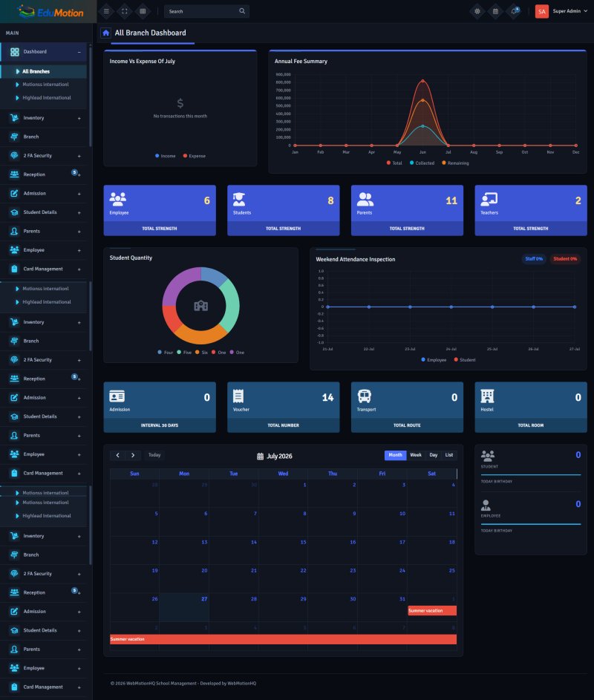The width and height of the screenshot is (594, 700).
Task: Click the home icon beside All Branch Dashboard
Action: pos(106,33)
